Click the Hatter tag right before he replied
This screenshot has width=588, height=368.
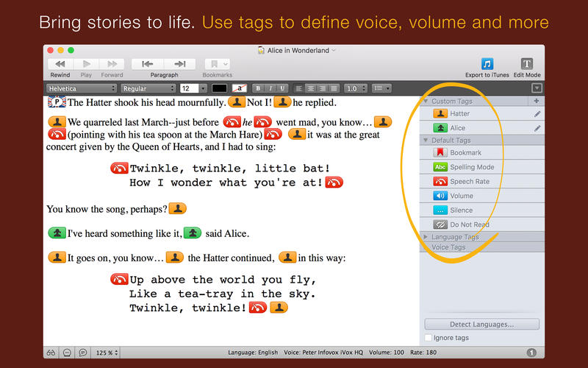[282, 102]
